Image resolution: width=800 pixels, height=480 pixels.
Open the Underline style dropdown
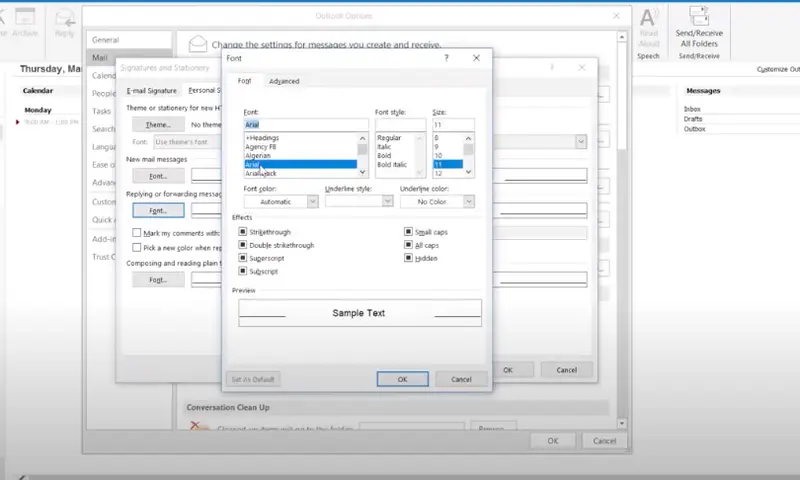[x=387, y=201]
